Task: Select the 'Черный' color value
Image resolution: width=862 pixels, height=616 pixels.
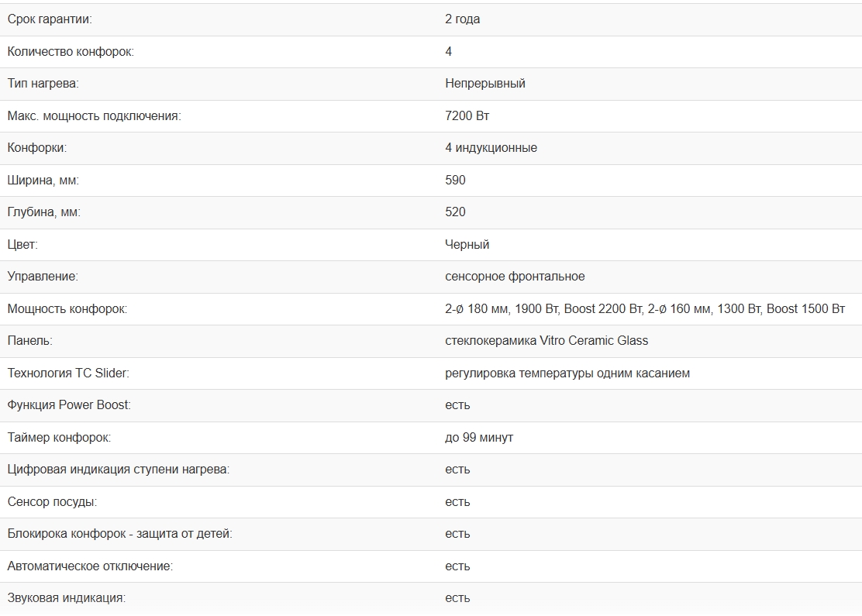Action: click(x=467, y=245)
